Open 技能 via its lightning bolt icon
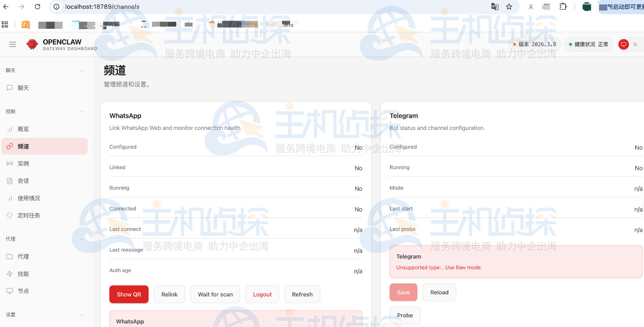Image resolution: width=644 pixels, height=327 pixels. pyautogui.click(x=10, y=274)
